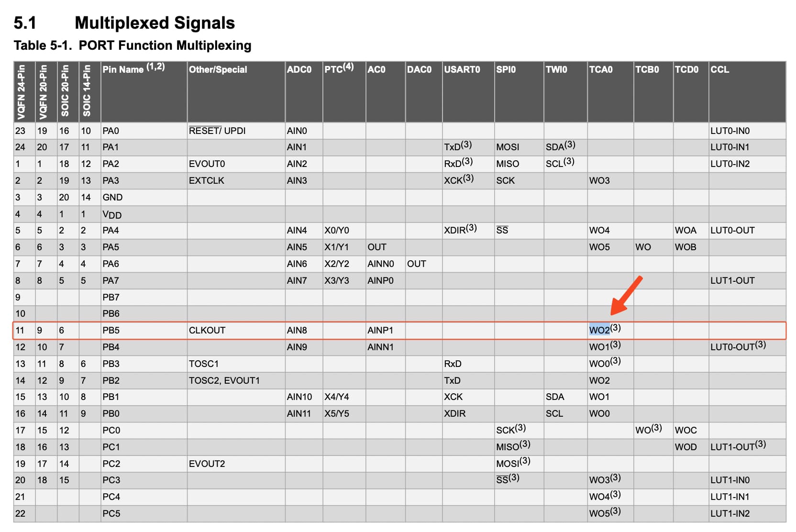
Task: Click the EVOUT2 cell in PC2 row
Action: pyautogui.click(x=207, y=464)
